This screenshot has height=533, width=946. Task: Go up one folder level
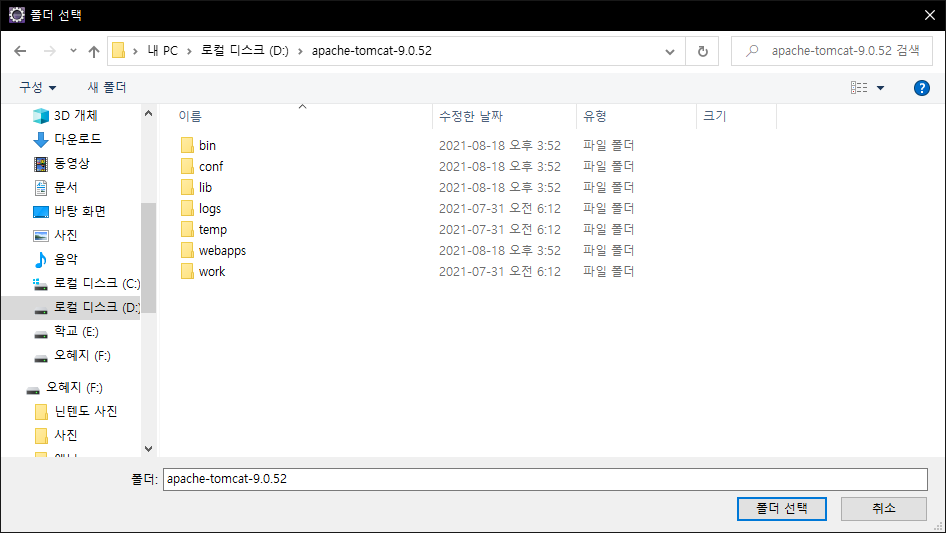point(94,51)
